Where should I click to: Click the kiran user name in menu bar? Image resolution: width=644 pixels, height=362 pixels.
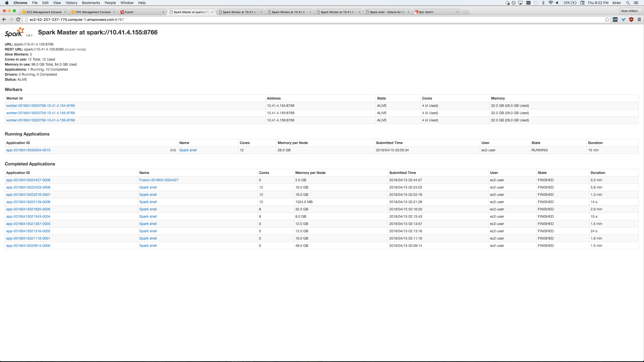click(617, 3)
